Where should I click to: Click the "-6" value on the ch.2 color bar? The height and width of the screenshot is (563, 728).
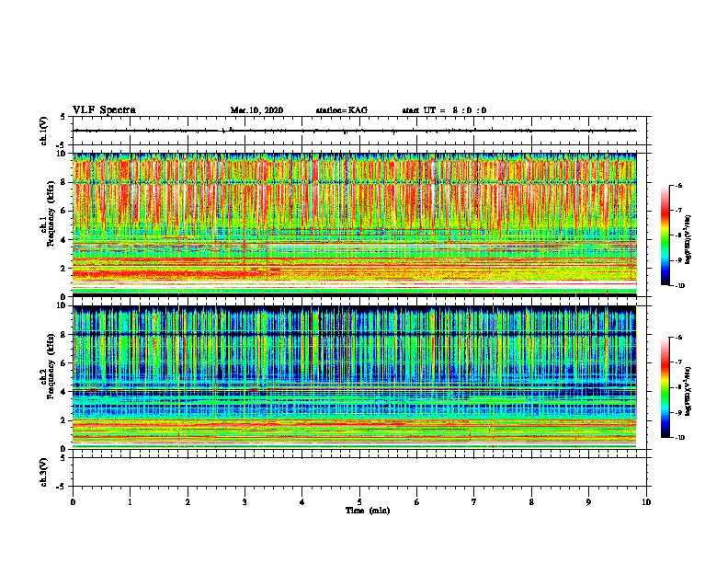[678, 338]
